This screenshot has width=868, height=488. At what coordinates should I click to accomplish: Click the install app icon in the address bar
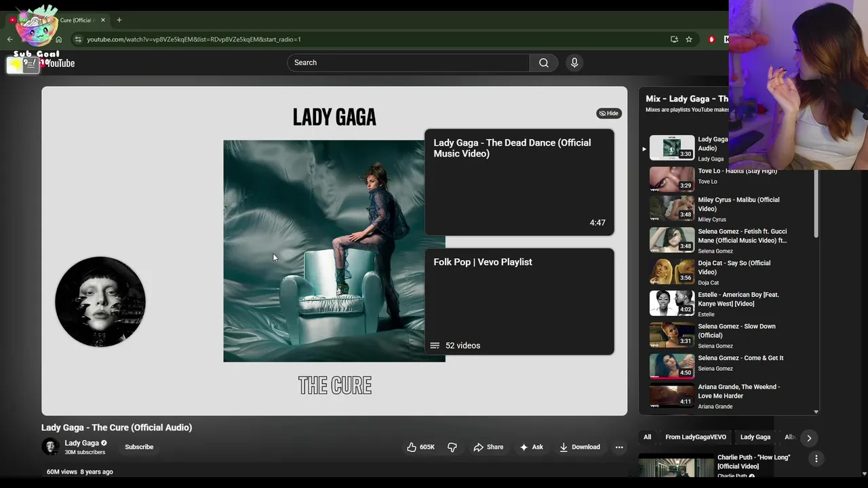click(x=674, y=39)
